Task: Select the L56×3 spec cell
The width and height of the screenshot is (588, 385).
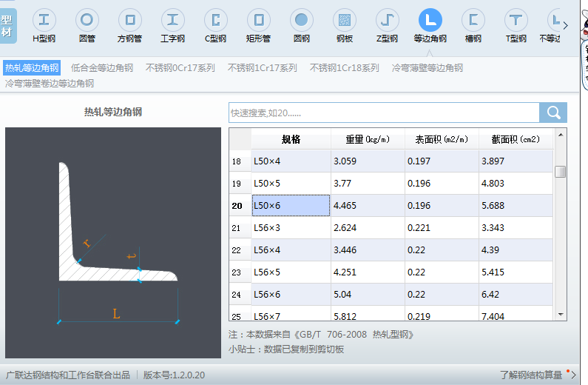Action: click(x=291, y=228)
